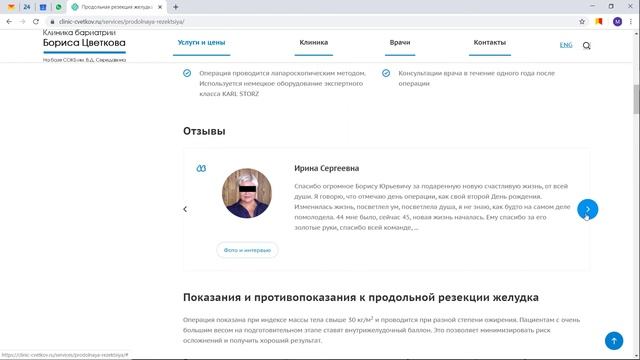Open the pinned tab labeled 24
Image resolution: width=640 pixels, height=360 pixels.
[27, 7]
